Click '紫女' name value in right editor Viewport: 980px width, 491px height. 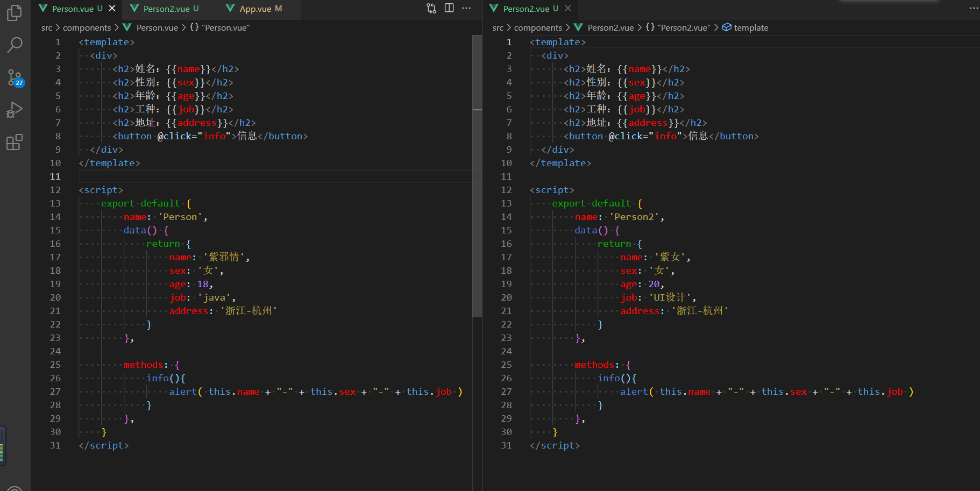click(x=670, y=257)
